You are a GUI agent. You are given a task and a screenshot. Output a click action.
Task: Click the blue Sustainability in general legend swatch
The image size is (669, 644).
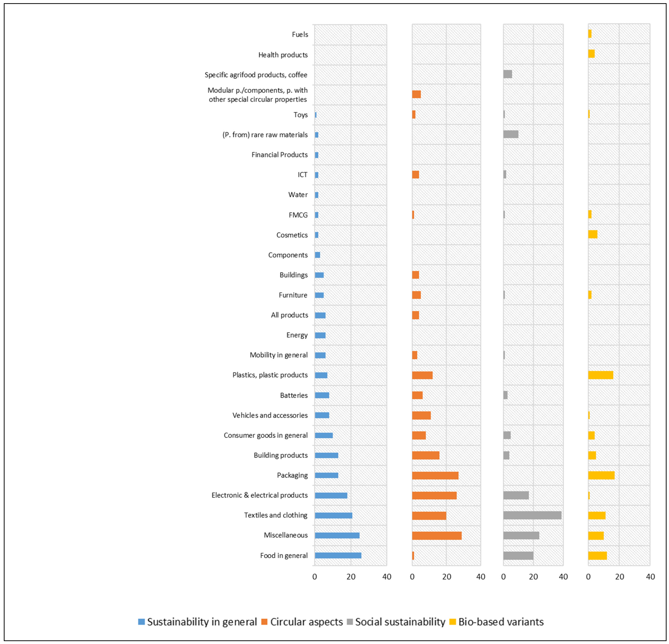click(x=141, y=622)
